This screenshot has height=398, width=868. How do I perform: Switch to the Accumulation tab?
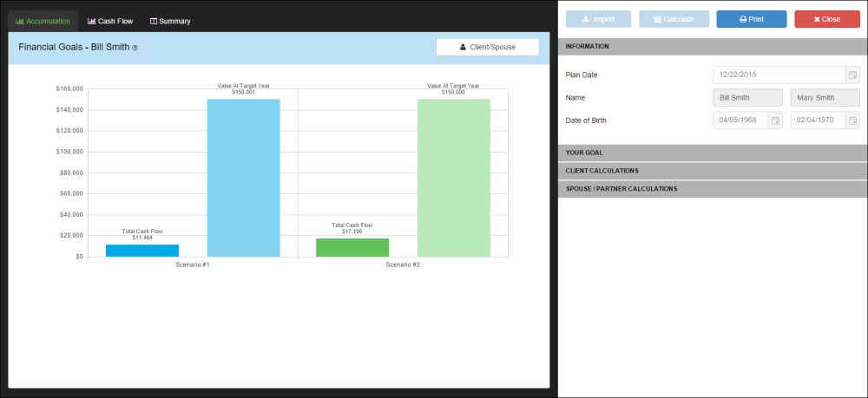(x=43, y=21)
